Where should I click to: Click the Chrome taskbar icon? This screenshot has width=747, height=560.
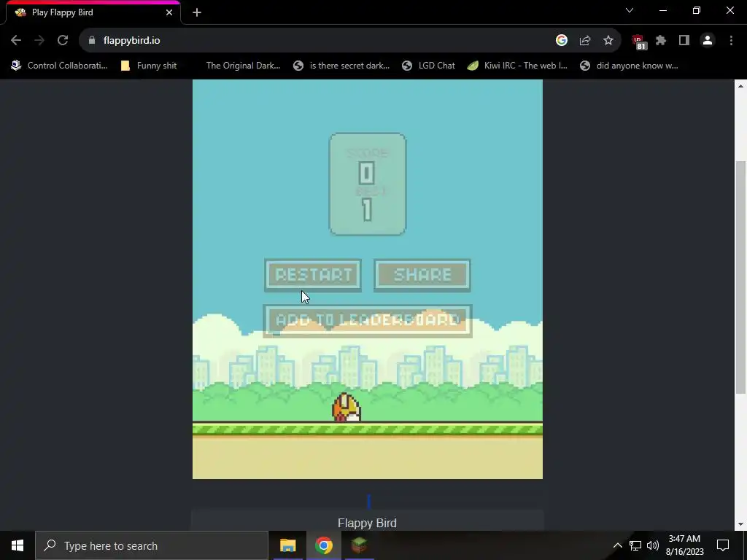[323, 545]
